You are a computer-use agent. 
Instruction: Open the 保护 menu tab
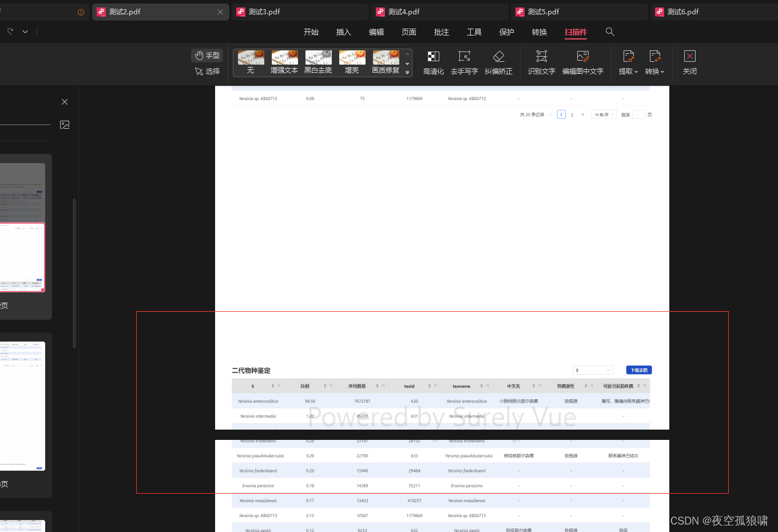(x=506, y=32)
